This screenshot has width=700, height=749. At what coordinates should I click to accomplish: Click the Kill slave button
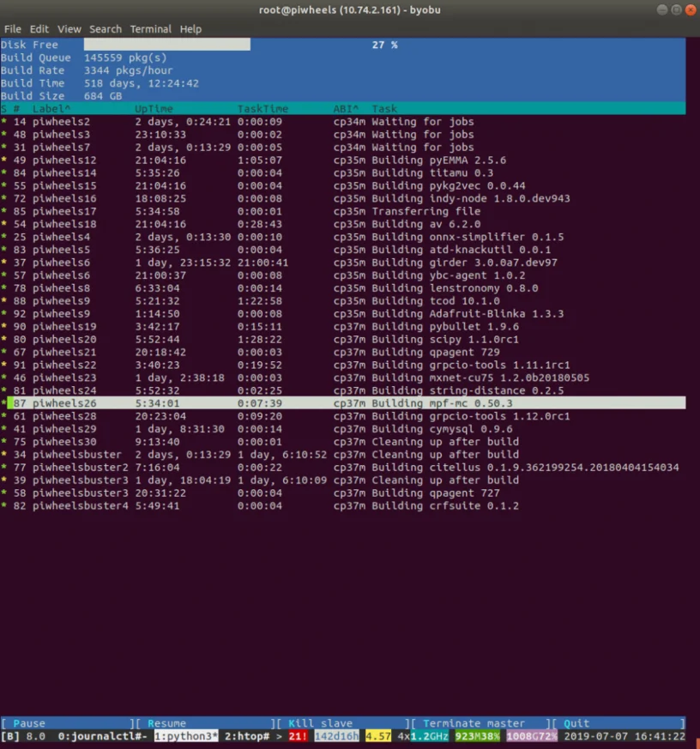[x=320, y=723]
